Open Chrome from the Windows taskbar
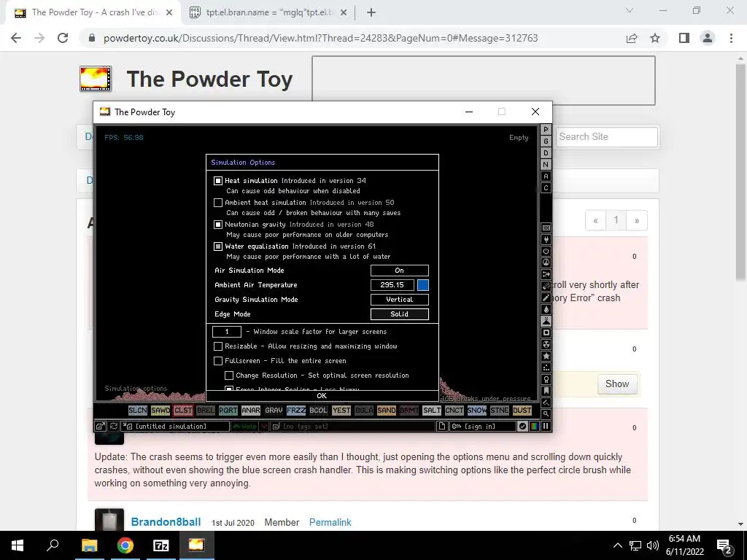The image size is (747, 560). (x=125, y=545)
